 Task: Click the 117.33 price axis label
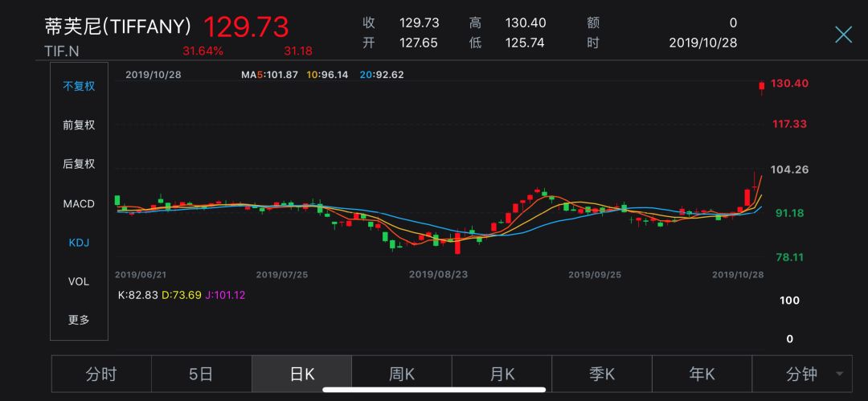[x=789, y=124]
